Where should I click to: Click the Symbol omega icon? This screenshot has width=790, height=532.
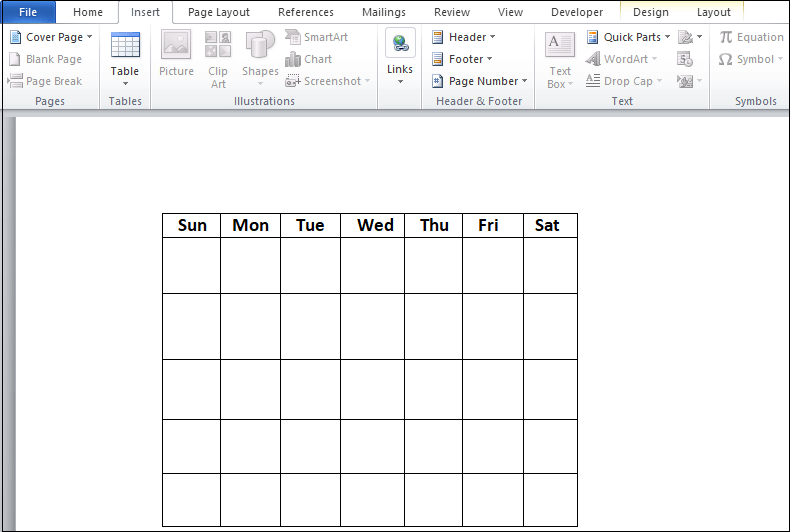pyautogui.click(x=726, y=59)
